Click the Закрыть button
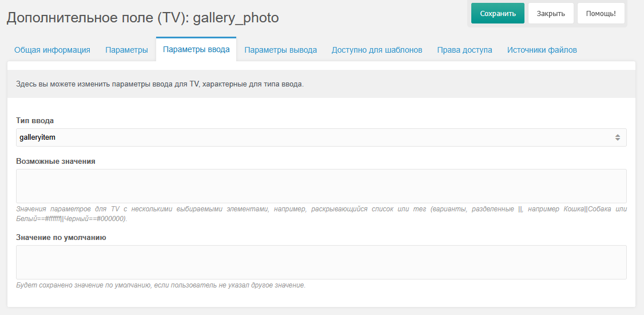Screen dimensions: 644x315 tap(551, 13)
